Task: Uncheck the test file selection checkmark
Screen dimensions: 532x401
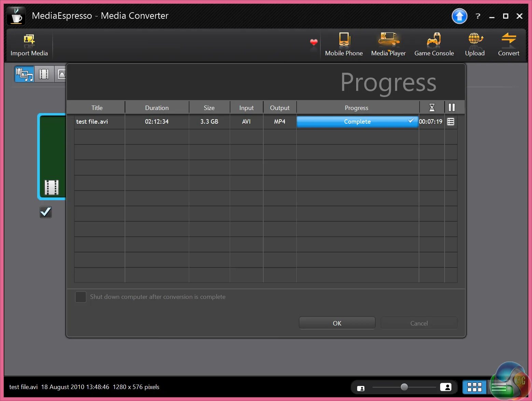Action: coord(45,212)
